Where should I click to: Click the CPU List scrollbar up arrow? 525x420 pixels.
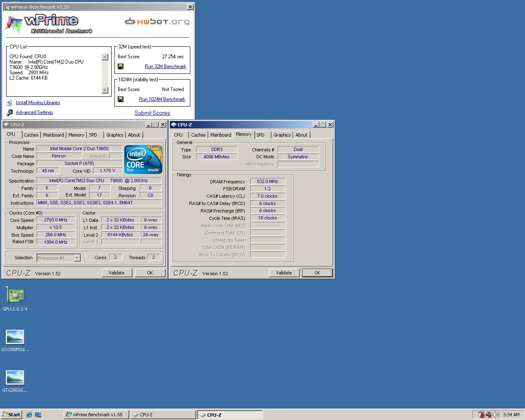[x=105, y=57]
